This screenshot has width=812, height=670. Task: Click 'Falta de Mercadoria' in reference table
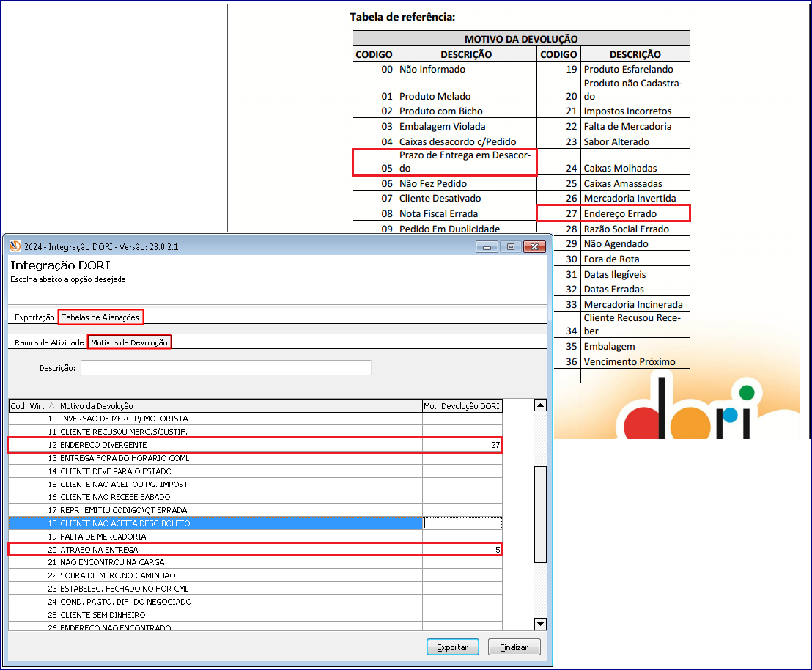click(627, 126)
